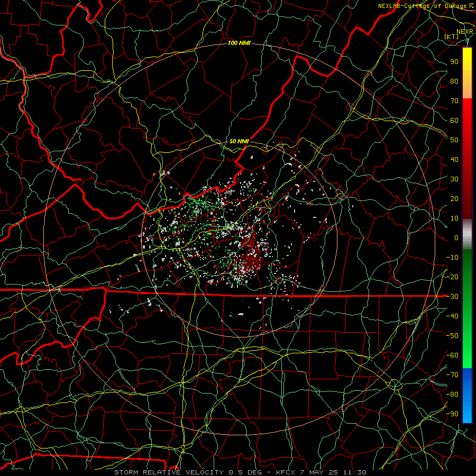Click the Storm Relative Velocity caption text
The height and width of the screenshot is (476, 476).
pos(240,472)
